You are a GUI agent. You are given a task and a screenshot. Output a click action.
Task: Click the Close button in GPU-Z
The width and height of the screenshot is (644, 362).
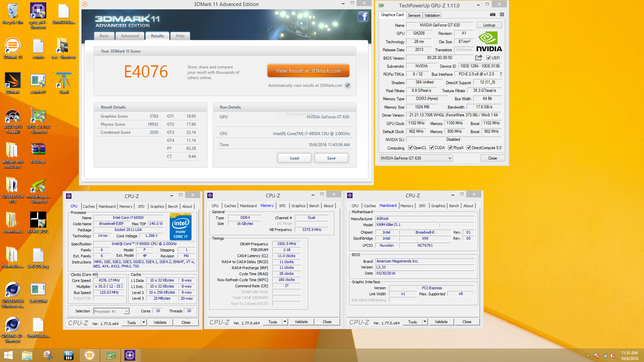(492, 158)
